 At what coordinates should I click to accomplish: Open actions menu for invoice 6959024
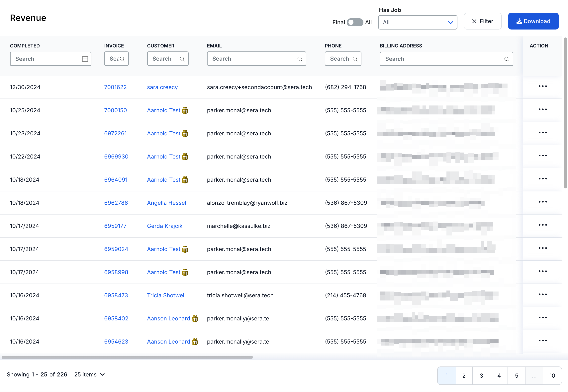pos(542,248)
